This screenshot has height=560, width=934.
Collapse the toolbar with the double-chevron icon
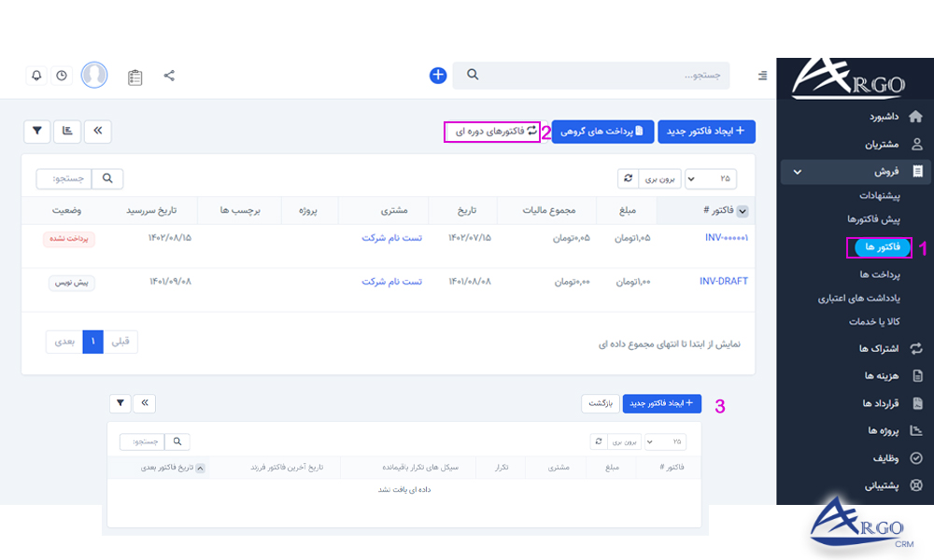tap(98, 132)
